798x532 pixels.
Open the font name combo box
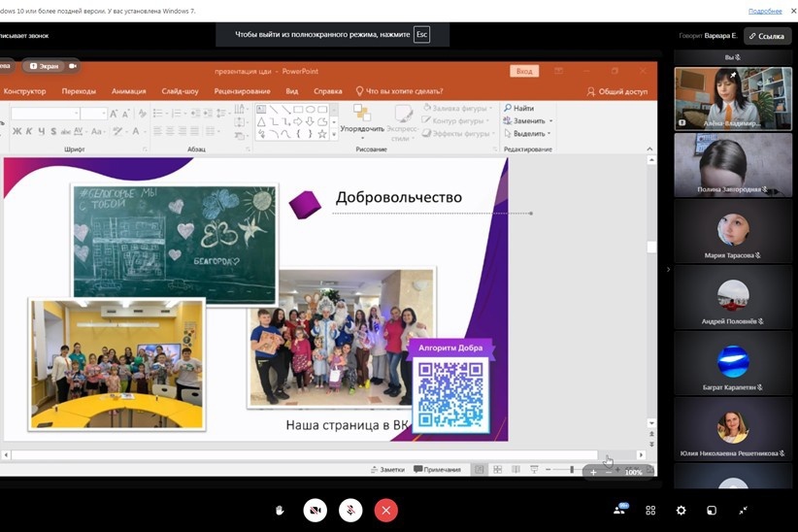pyautogui.click(x=46, y=113)
